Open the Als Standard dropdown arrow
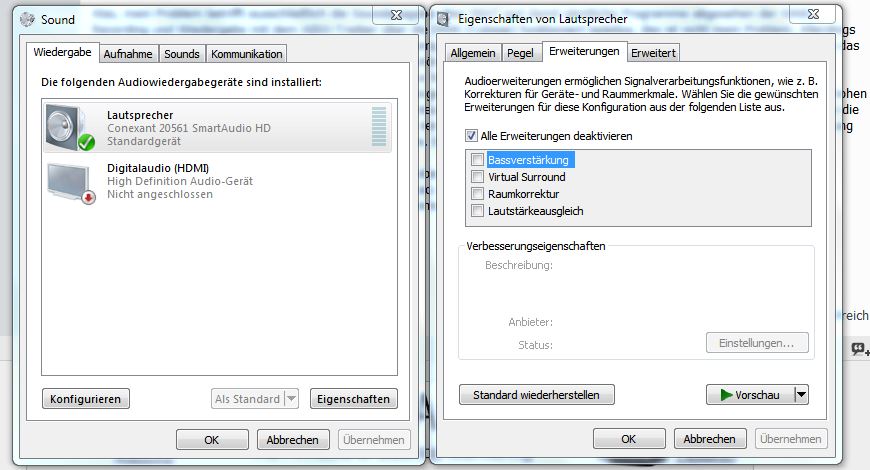 click(x=291, y=398)
